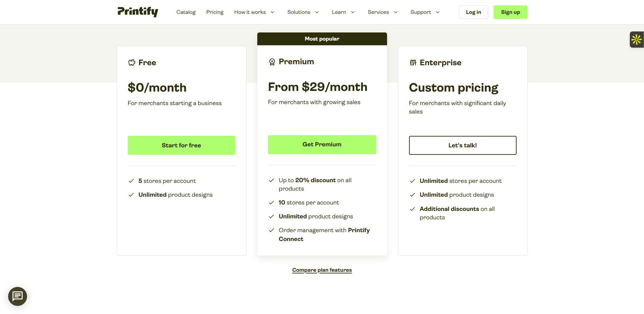Expand the Support dropdown
The image size is (644, 314).
[438, 12]
